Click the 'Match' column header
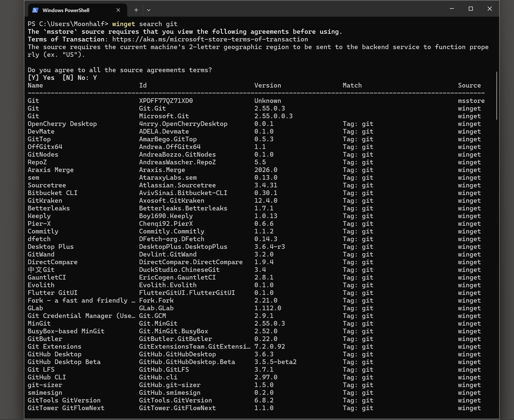This screenshot has width=514, height=420. tap(352, 85)
